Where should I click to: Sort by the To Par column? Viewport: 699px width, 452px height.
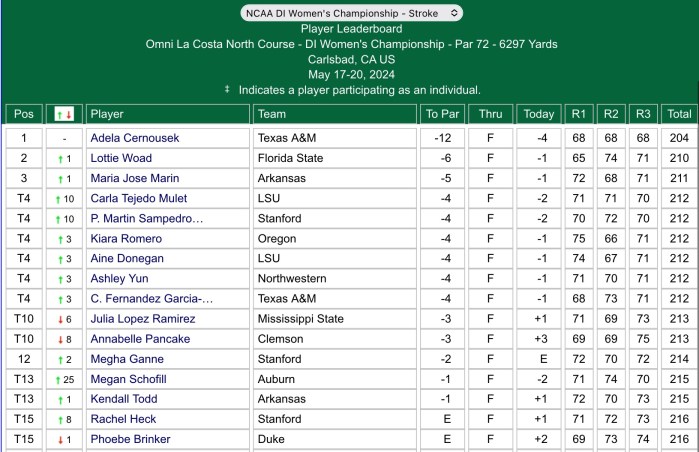tap(439, 114)
